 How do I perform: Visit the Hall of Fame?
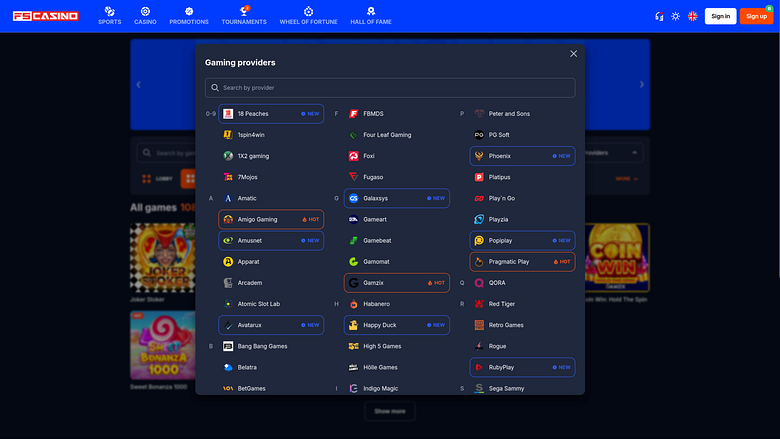pyautogui.click(x=371, y=16)
